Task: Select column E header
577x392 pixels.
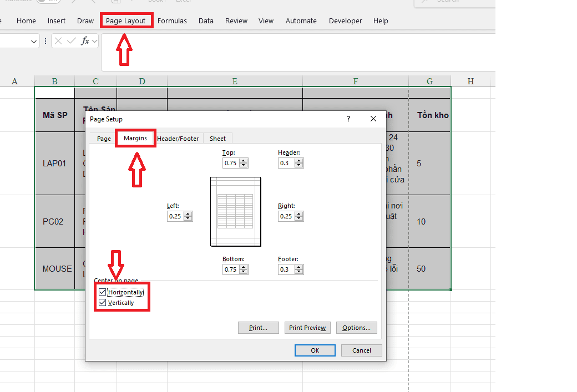Action: coord(235,82)
